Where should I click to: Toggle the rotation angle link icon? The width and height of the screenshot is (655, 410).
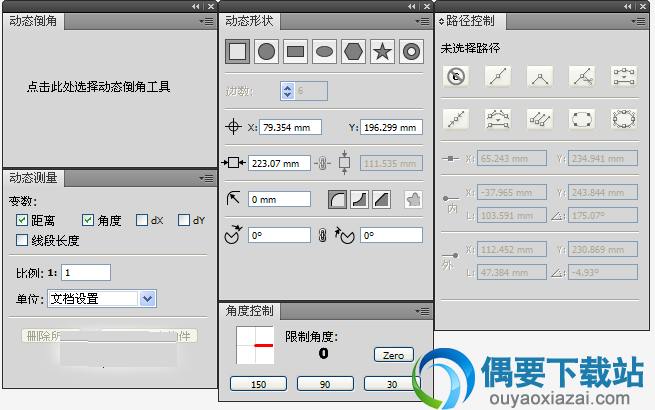pos(322,235)
